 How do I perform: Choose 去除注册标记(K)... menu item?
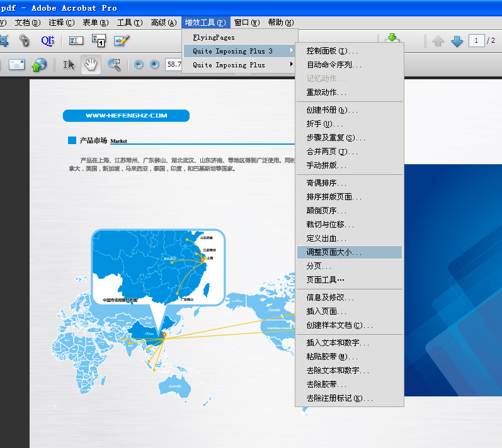point(350,398)
